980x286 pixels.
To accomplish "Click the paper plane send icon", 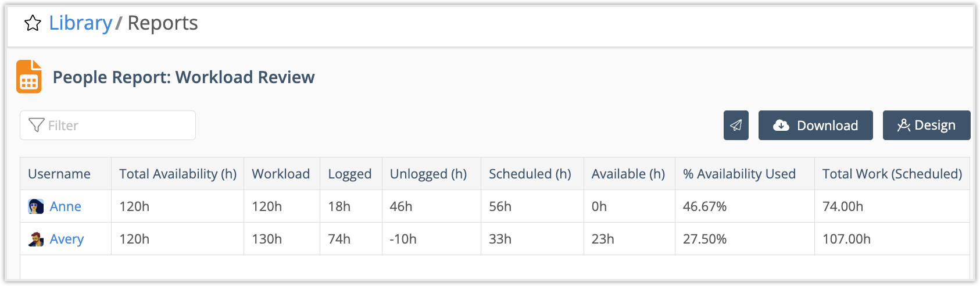I will click(x=736, y=125).
